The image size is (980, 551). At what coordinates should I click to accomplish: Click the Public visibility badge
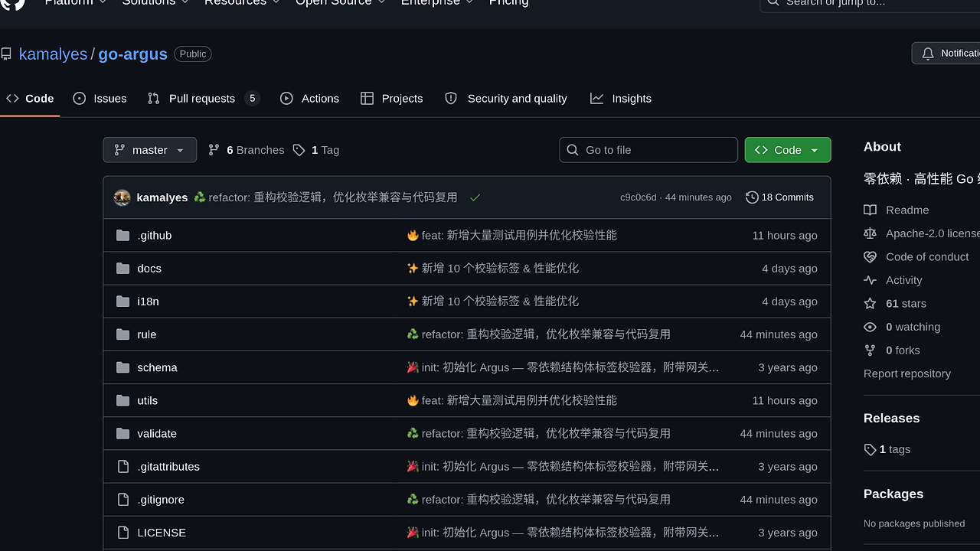(x=193, y=54)
